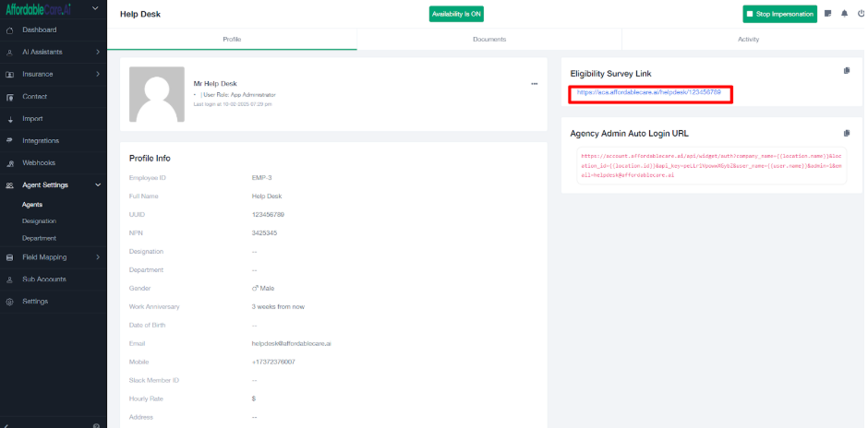The width and height of the screenshot is (868, 428).
Task: Collapse the Agent Settings section
Action: click(x=97, y=185)
